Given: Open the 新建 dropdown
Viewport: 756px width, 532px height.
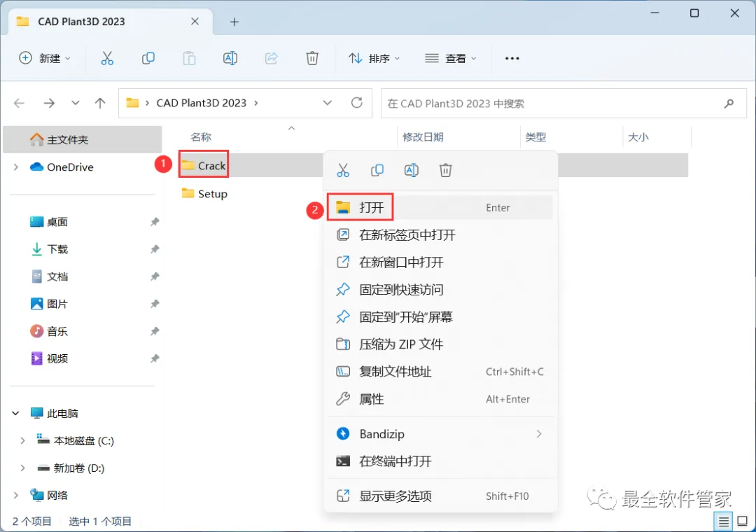Looking at the screenshot, I should (45, 58).
